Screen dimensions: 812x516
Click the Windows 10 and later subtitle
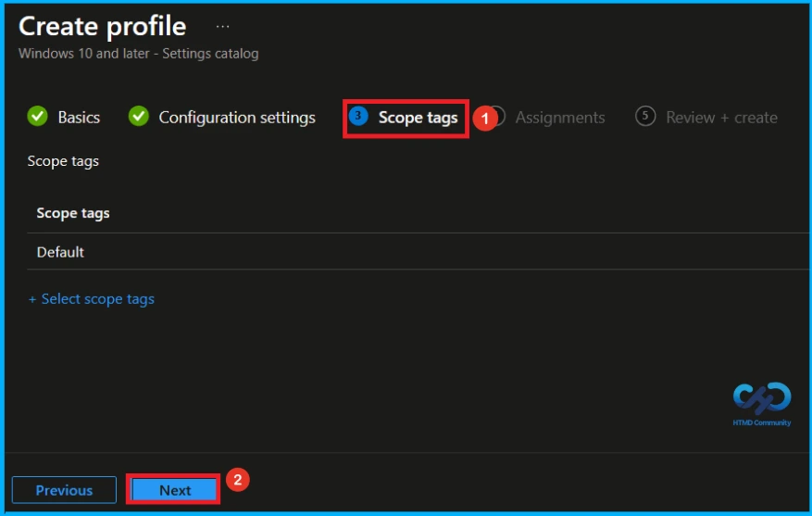[138, 54]
